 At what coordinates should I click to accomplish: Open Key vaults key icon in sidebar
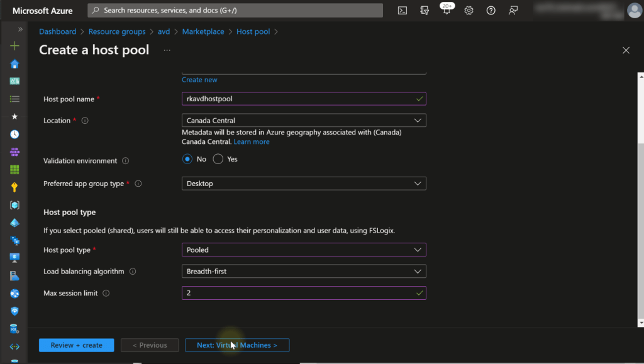[14, 187]
